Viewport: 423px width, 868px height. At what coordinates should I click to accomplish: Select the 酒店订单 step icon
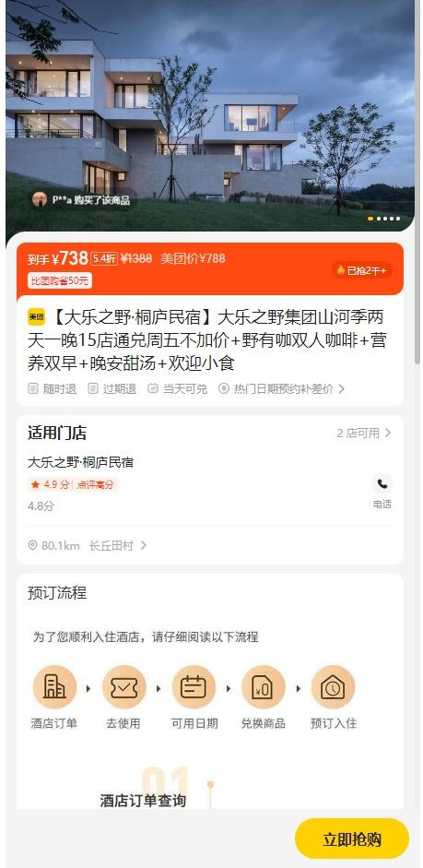click(x=54, y=687)
